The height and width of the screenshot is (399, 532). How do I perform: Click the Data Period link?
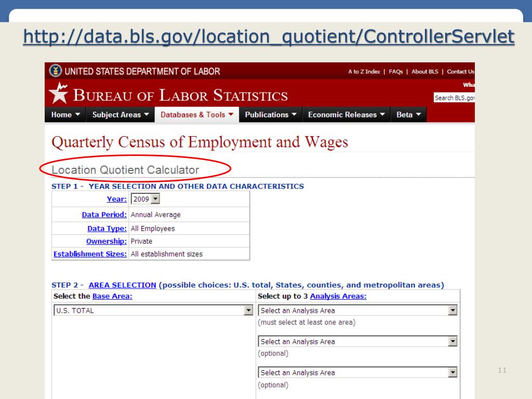point(104,215)
